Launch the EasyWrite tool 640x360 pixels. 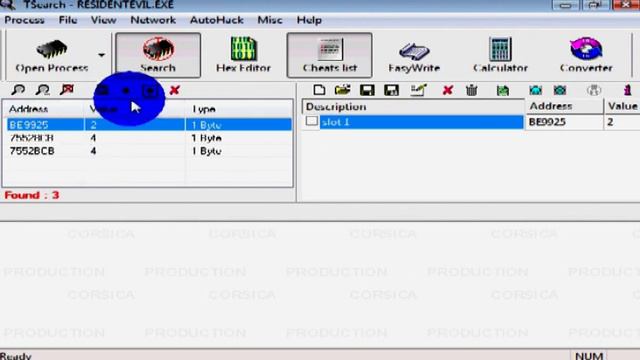414,56
